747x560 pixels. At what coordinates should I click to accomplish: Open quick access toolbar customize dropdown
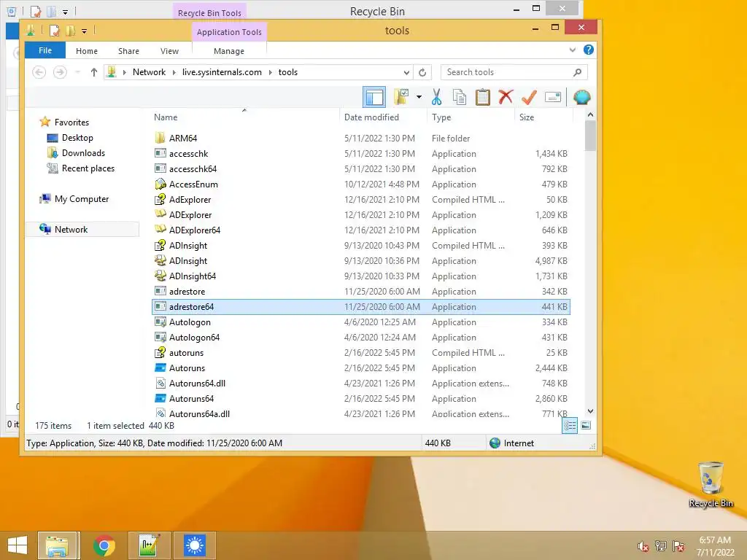pyautogui.click(x=84, y=31)
